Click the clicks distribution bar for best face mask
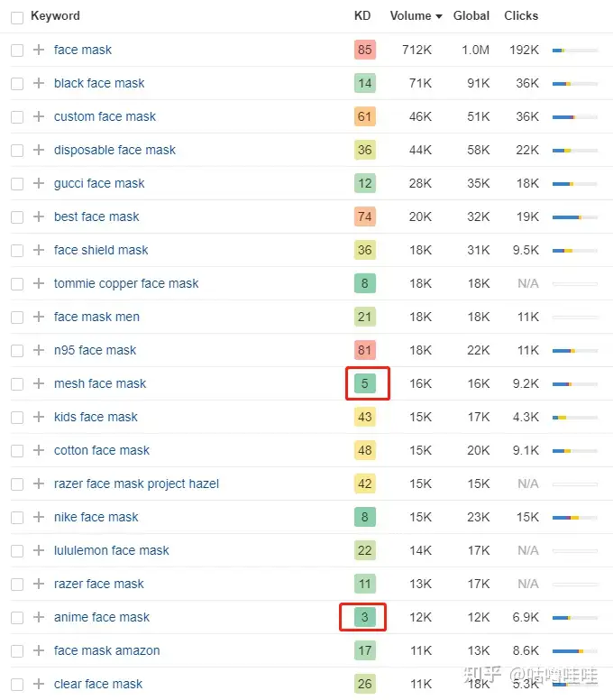Screen dimensions: 613x700 (x=574, y=217)
